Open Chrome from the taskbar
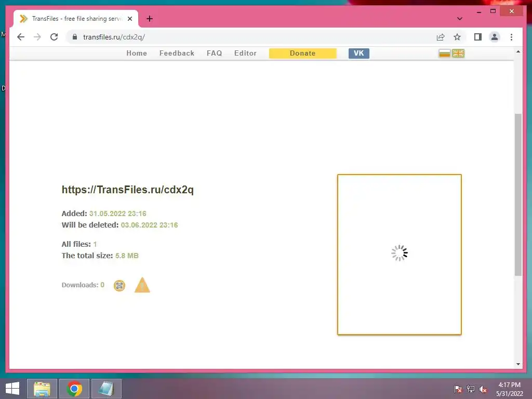Screen dimensions: 532x399 (x=74, y=389)
